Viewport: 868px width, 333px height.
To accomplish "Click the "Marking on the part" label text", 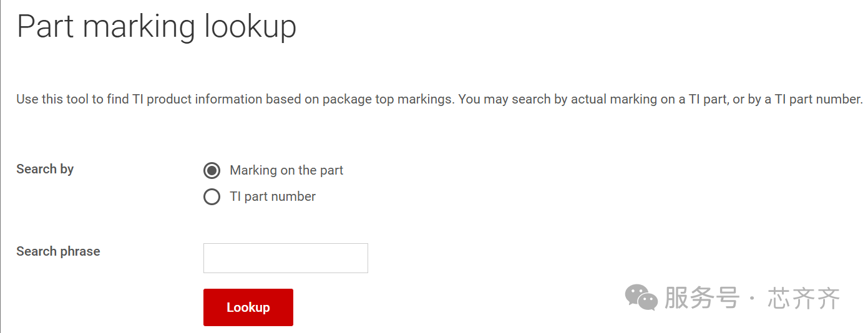I will (286, 170).
